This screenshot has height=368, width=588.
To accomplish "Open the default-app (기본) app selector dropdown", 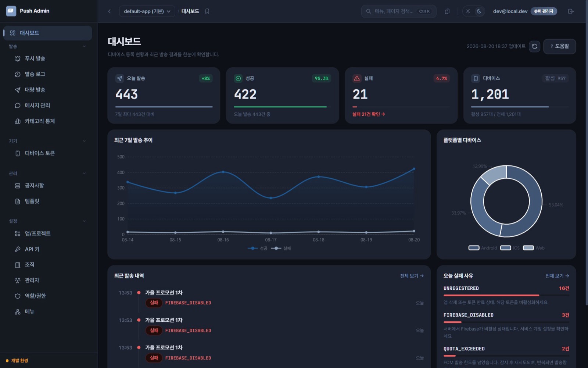I will coord(147,11).
